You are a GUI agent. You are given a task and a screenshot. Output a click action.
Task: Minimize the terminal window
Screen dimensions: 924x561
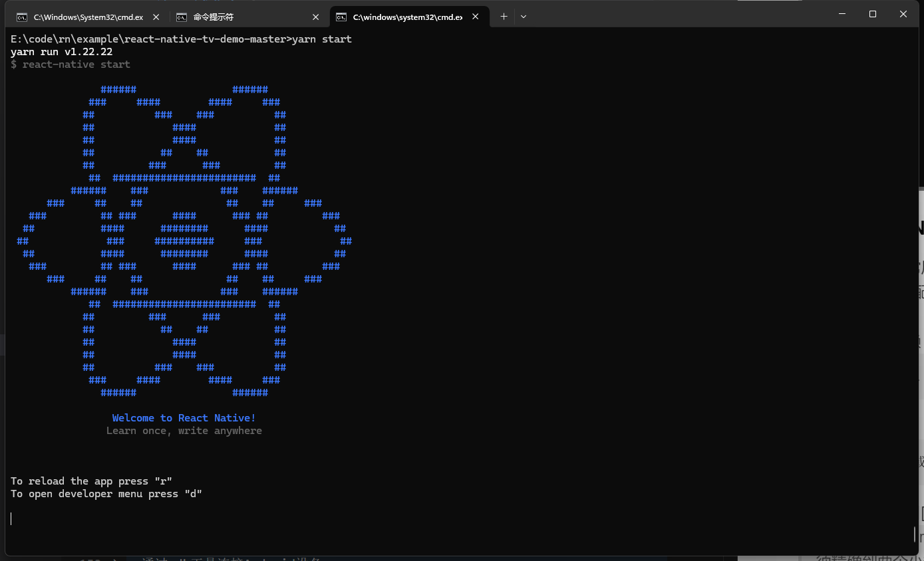pyautogui.click(x=842, y=14)
